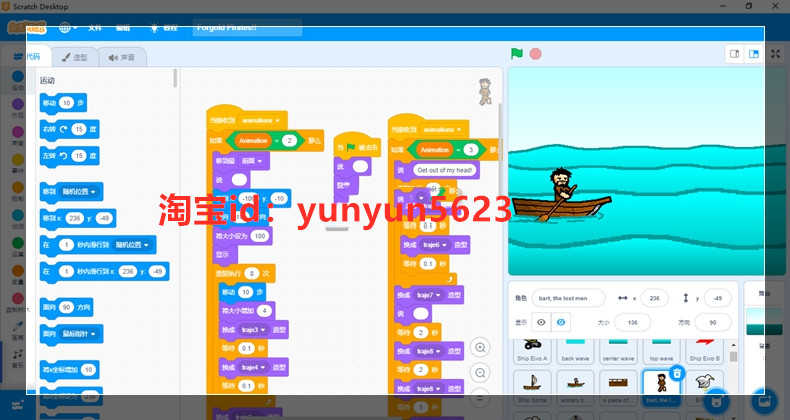This screenshot has width=790, height=420.
Task: Edit the sprite direction field
Action: click(x=713, y=322)
